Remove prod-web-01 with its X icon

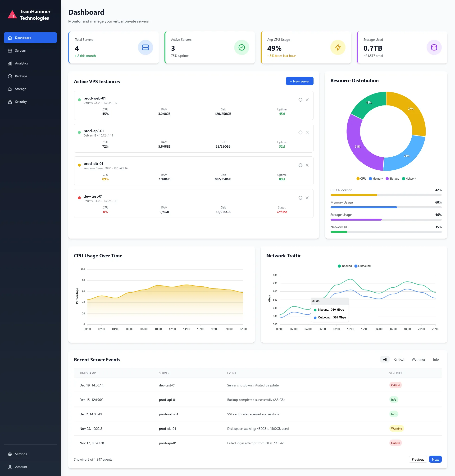point(307,100)
